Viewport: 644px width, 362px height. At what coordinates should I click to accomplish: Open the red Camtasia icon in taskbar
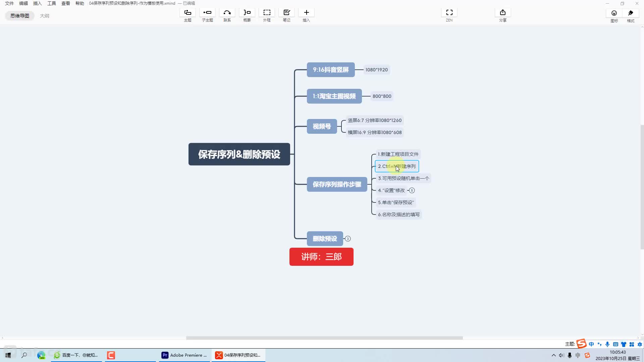(111, 355)
